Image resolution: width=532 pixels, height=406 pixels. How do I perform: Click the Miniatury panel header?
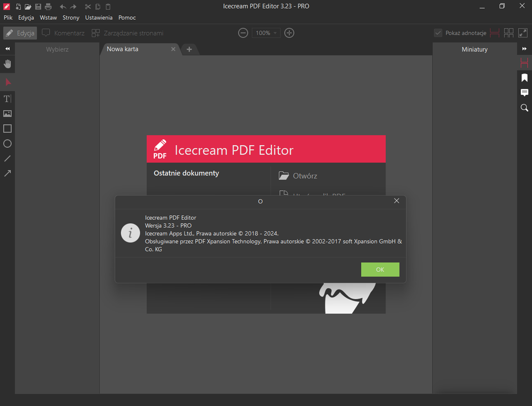(x=475, y=49)
